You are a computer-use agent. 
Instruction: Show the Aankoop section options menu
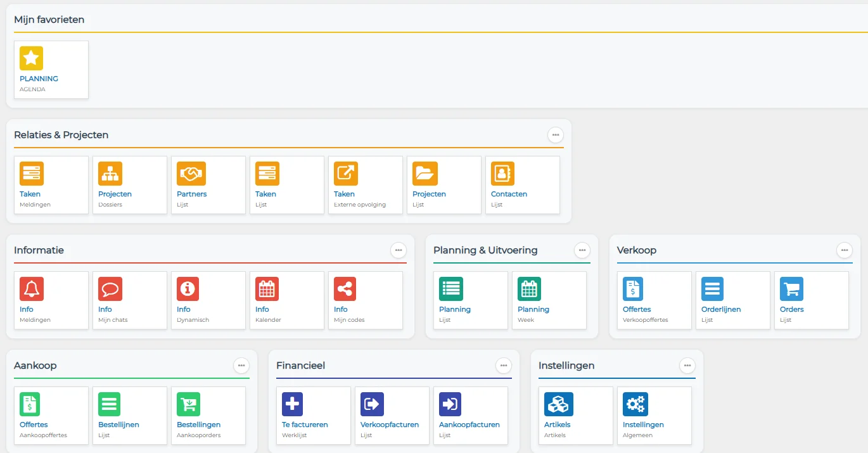241,366
